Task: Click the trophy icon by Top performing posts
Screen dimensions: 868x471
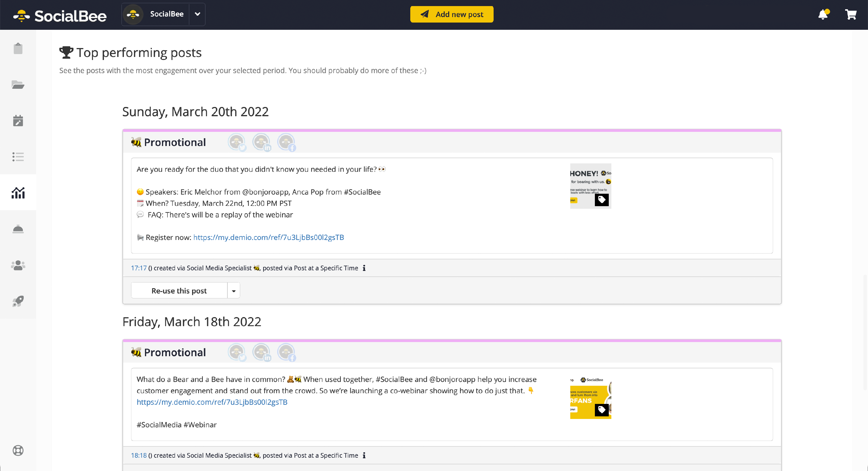Action: (x=66, y=53)
